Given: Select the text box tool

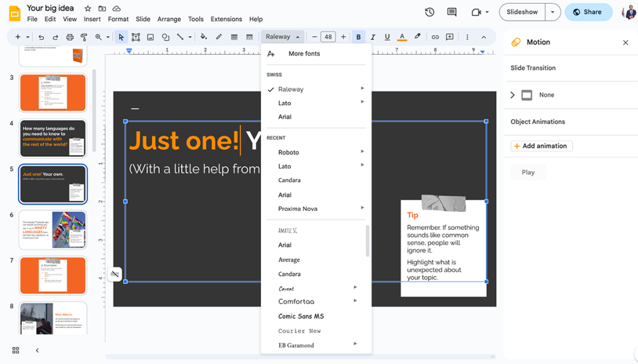Looking at the screenshot, I should [x=136, y=37].
